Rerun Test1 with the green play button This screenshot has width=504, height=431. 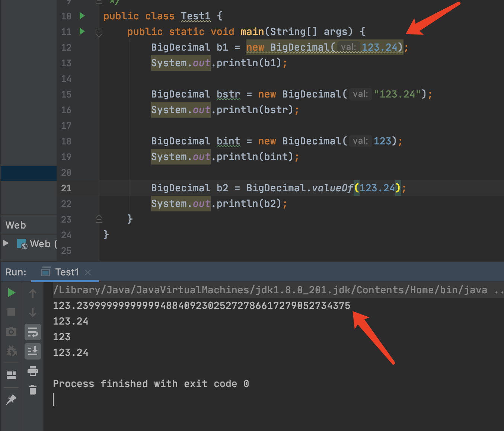(x=12, y=293)
